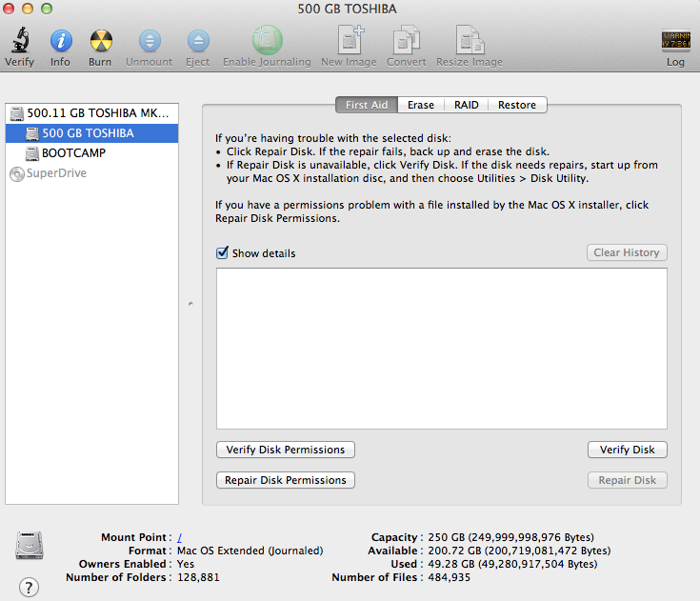
Task: Click the Used value 49.28 GB text
Action: pyautogui.click(x=512, y=564)
